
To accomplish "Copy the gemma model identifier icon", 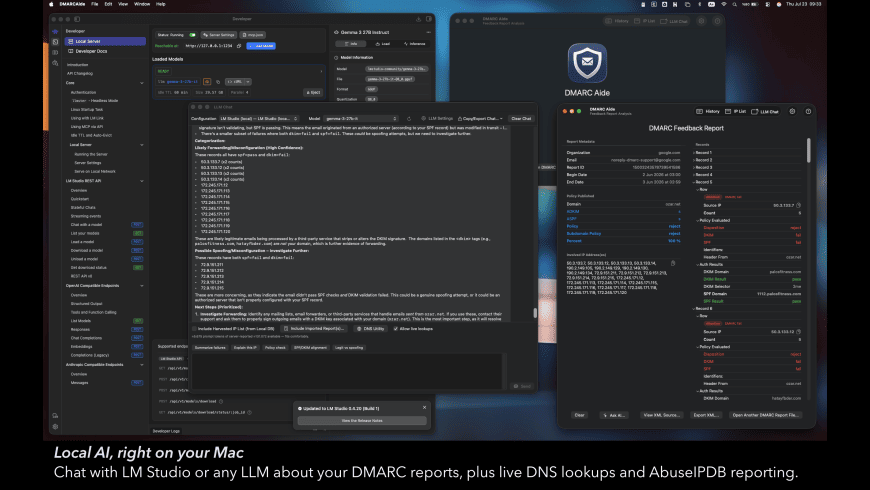I will point(218,82).
